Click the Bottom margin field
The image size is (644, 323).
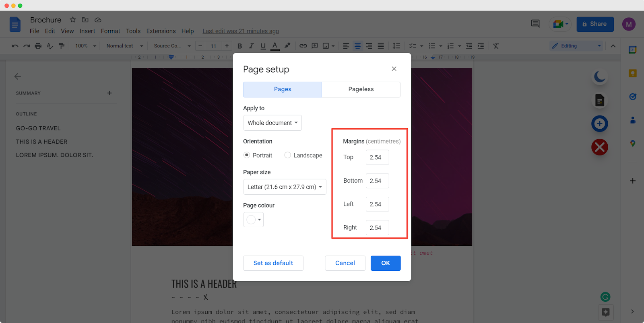tap(378, 181)
